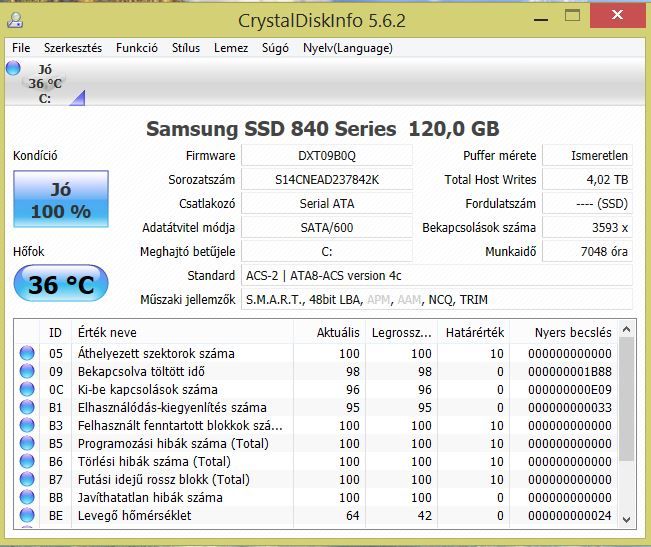Maximize the CrystalDiskInfo window
The image size is (651, 547).
(x=573, y=17)
